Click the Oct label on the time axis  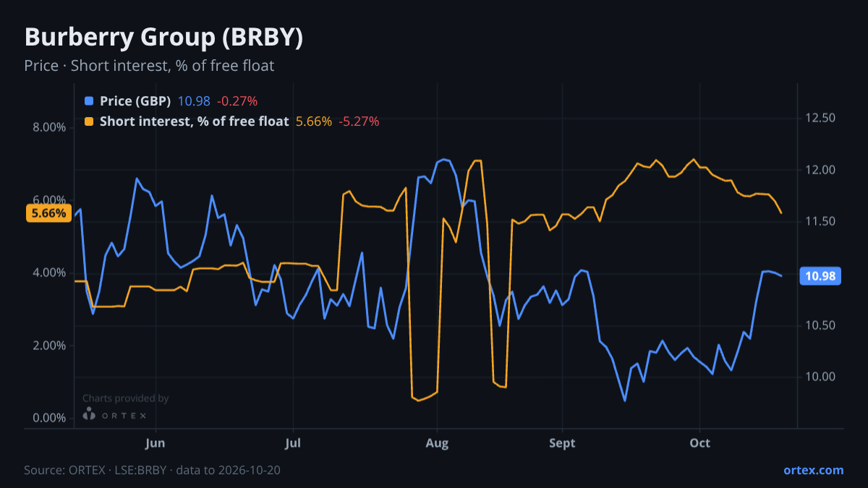point(699,442)
